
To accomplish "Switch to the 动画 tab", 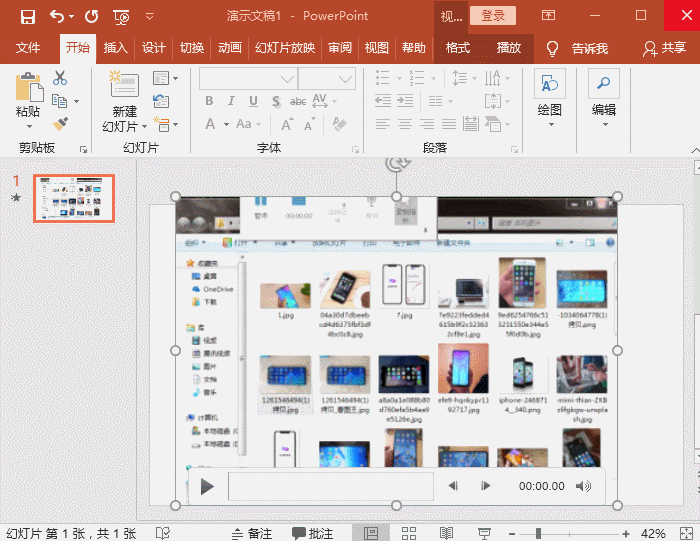I will [x=230, y=48].
